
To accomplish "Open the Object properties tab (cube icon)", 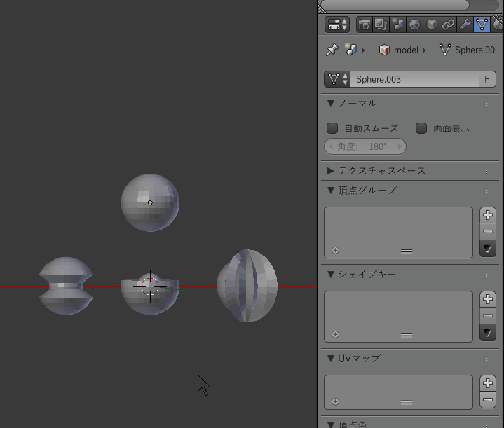I will coord(431,25).
